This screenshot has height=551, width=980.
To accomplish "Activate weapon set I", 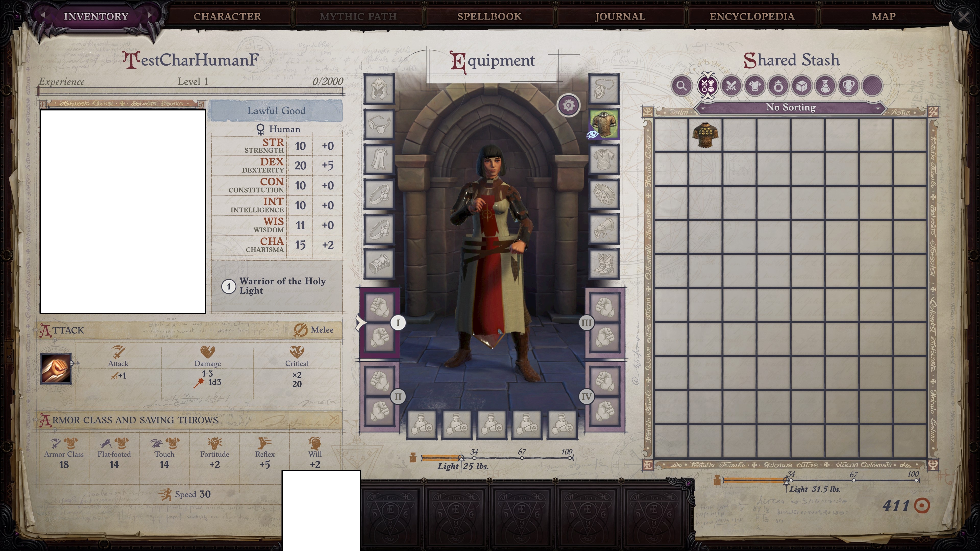I will point(398,323).
